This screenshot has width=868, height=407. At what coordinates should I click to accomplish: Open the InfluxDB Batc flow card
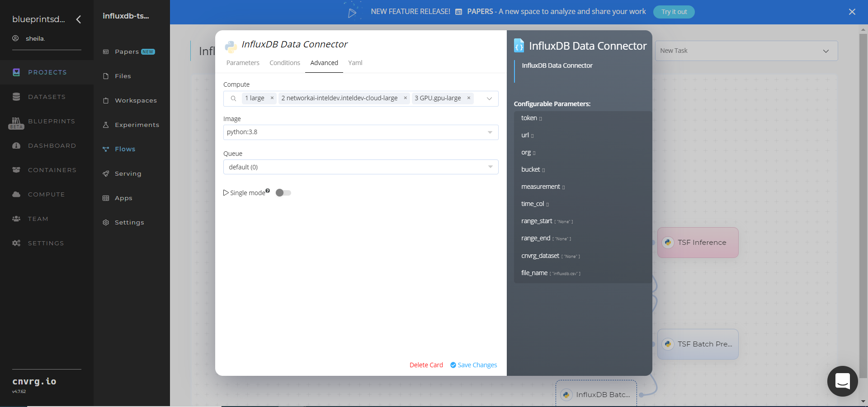pos(596,393)
